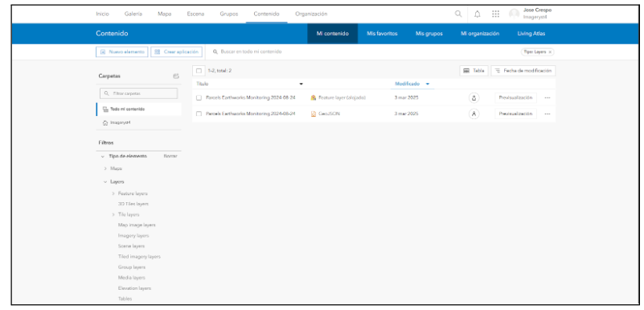Focus the Filtrar carpetas field
The image size is (644, 310).
click(x=139, y=93)
